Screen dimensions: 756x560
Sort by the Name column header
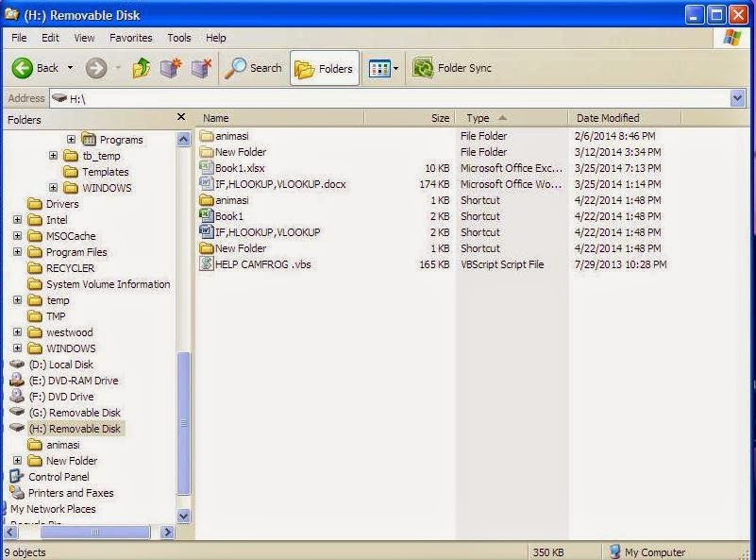click(x=279, y=118)
